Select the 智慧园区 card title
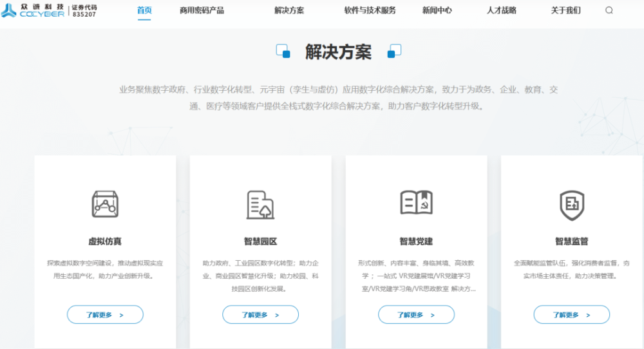The width and height of the screenshot is (644, 349). coord(260,241)
